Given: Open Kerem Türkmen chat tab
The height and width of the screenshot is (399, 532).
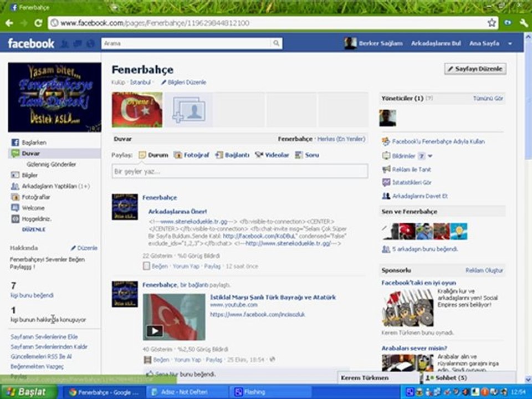Looking at the screenshot, I should coord(378,377).
